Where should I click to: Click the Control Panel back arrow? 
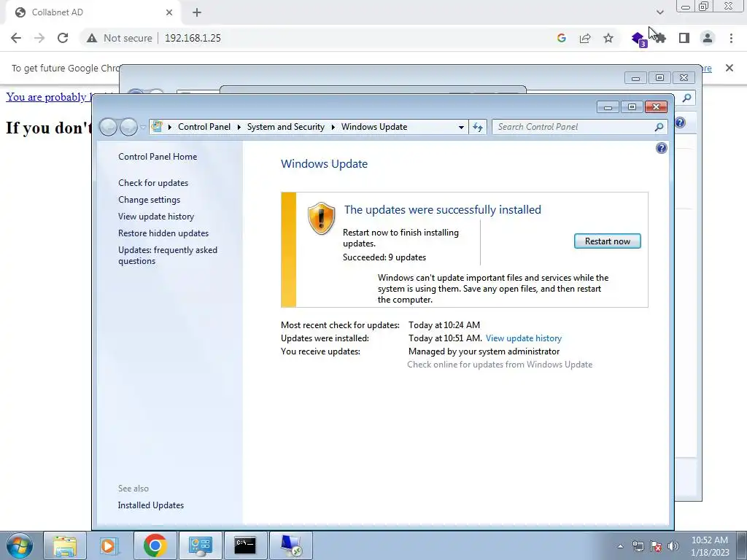pos(108,127)
